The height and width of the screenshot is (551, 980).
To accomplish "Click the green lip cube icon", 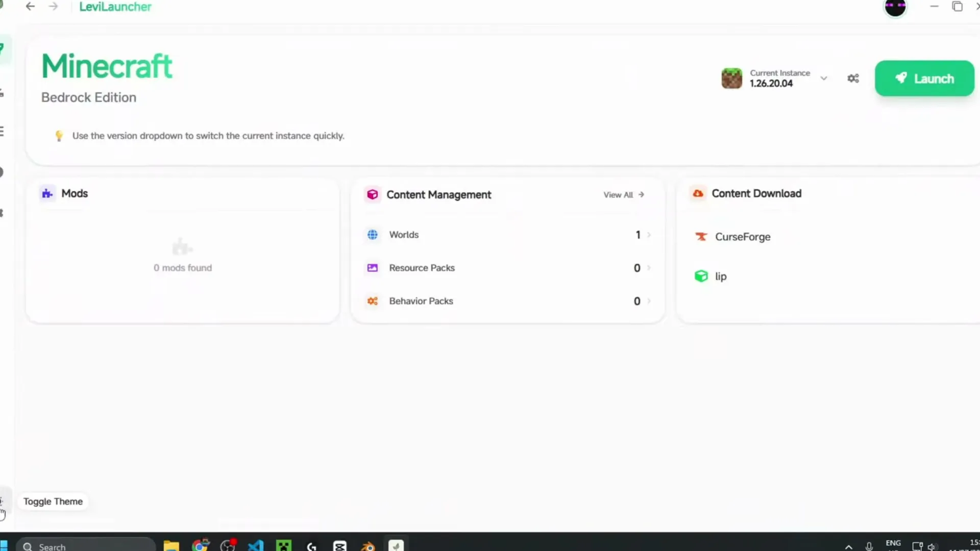I will point(701,276).
